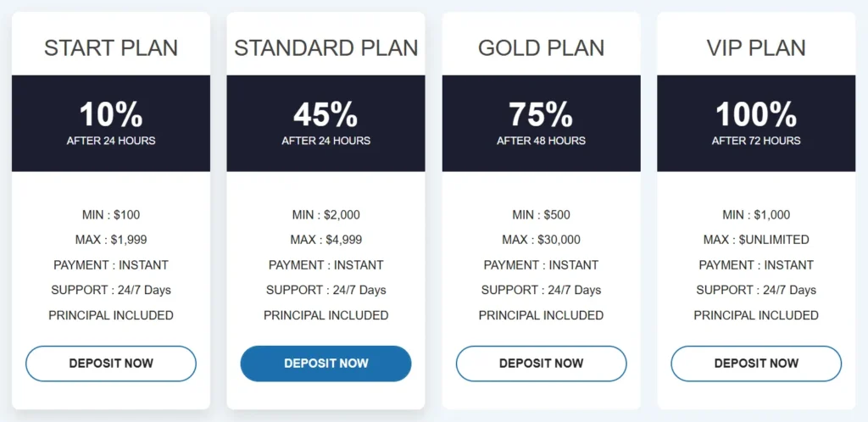Click the 75% return banner
Screen dimensions: 868x422
tap(541, 115)
